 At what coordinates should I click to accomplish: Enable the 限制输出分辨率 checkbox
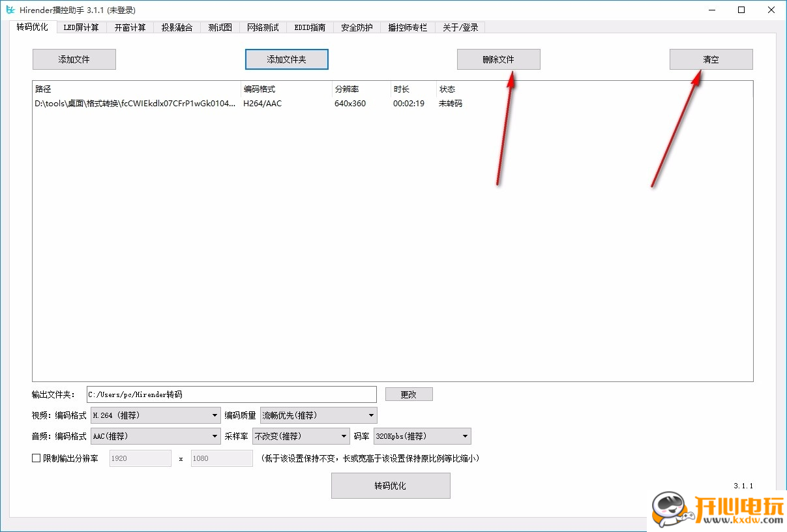click(37, 458)
